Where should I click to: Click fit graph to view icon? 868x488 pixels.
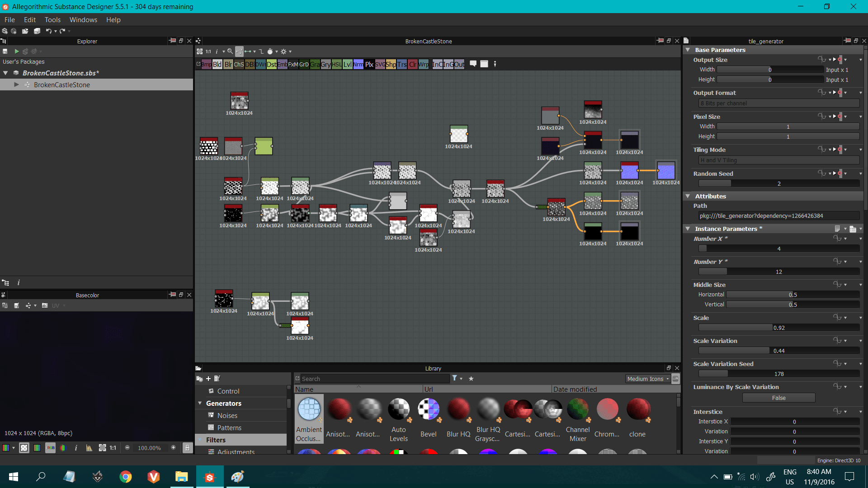200,52
